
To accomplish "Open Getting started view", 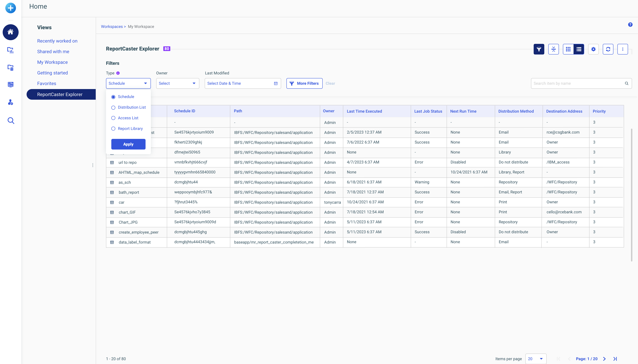I will pos(53,73).
